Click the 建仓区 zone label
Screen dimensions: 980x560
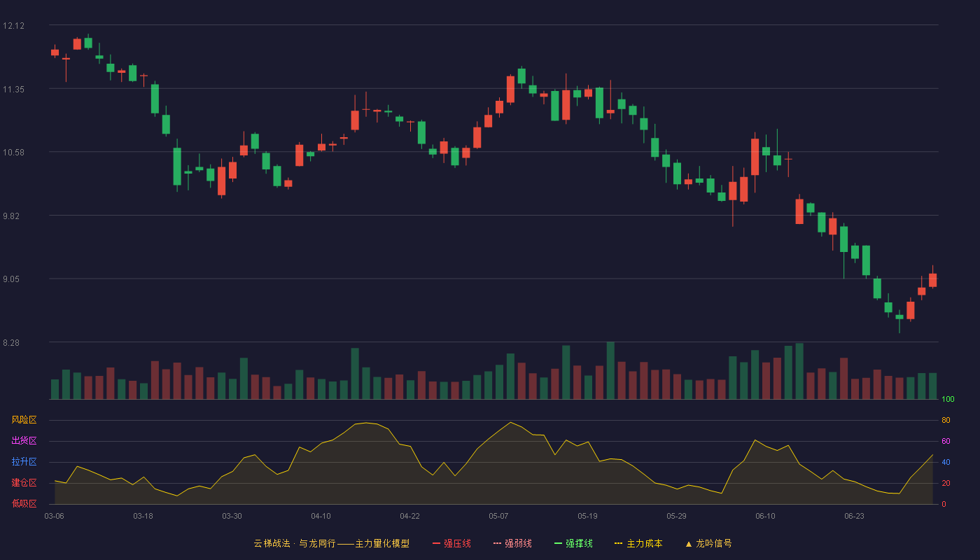point(24,483)
